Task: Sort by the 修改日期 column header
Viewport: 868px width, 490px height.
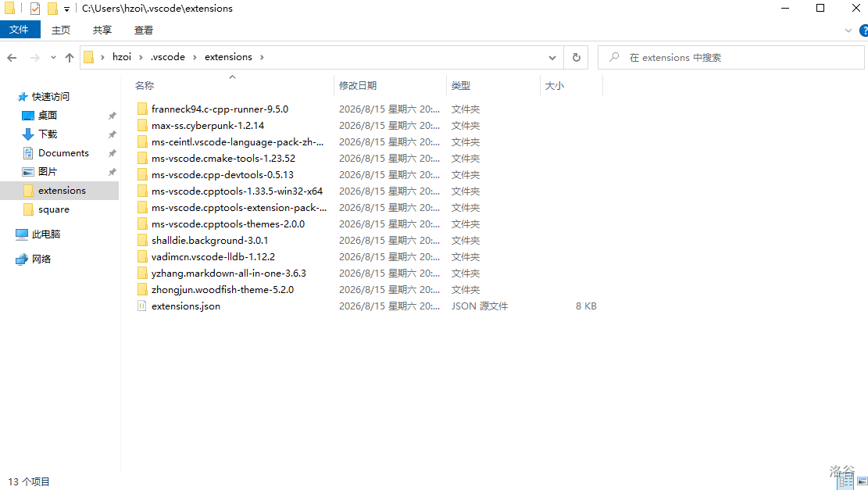Action: [x=358, y=86]
